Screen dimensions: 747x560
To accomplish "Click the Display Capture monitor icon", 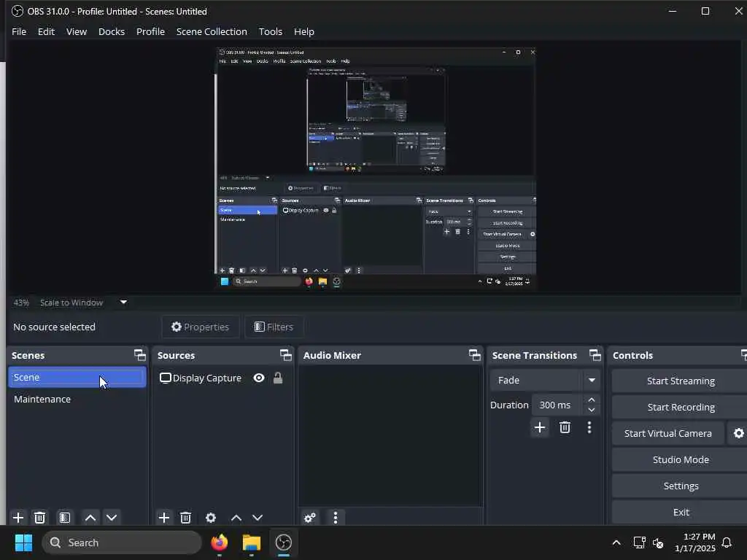I will [166, 378].
